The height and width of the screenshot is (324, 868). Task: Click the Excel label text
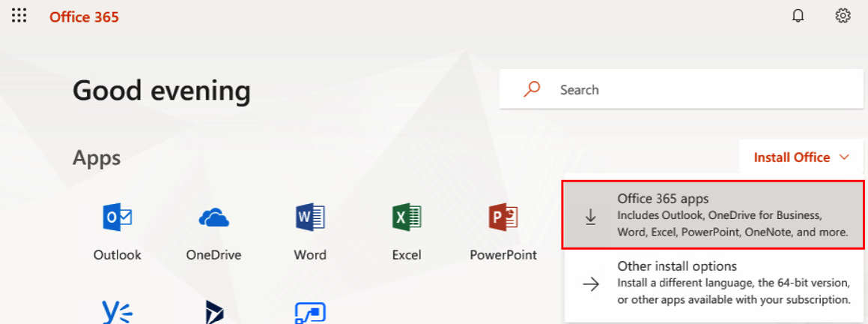tap(407, 255)
